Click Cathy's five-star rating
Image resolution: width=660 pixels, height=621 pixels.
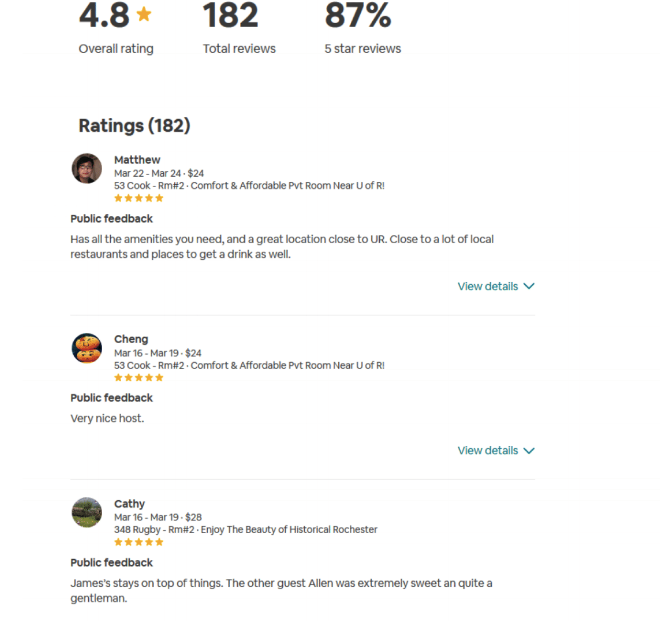pos(138,542)
